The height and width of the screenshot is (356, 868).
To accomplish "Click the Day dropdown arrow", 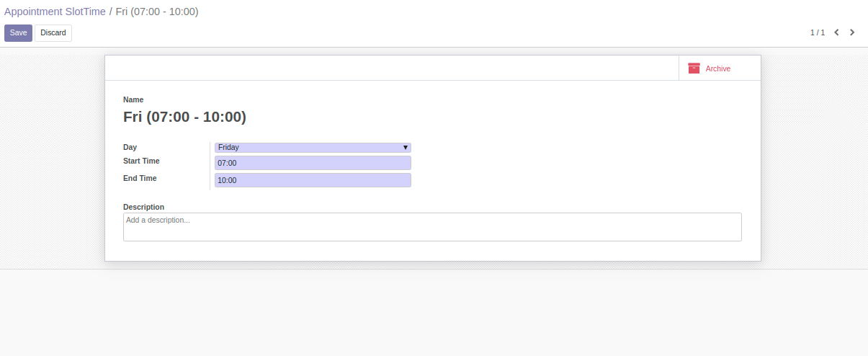I will [406, 147].
